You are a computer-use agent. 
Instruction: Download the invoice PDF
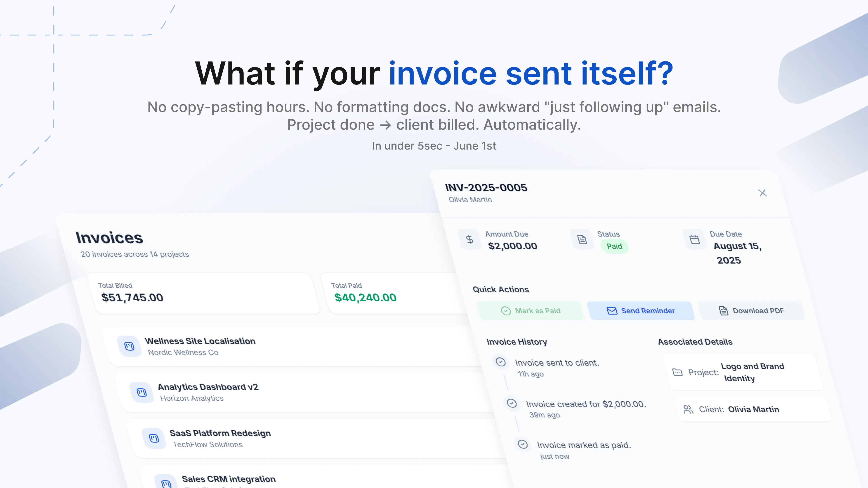coord(751,310)
